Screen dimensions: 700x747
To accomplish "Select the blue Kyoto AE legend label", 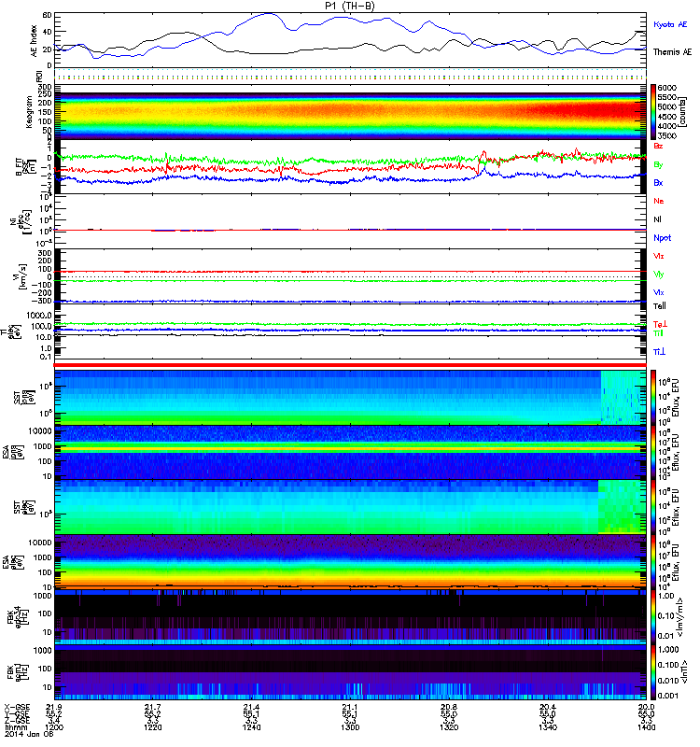I will (670, 24).
